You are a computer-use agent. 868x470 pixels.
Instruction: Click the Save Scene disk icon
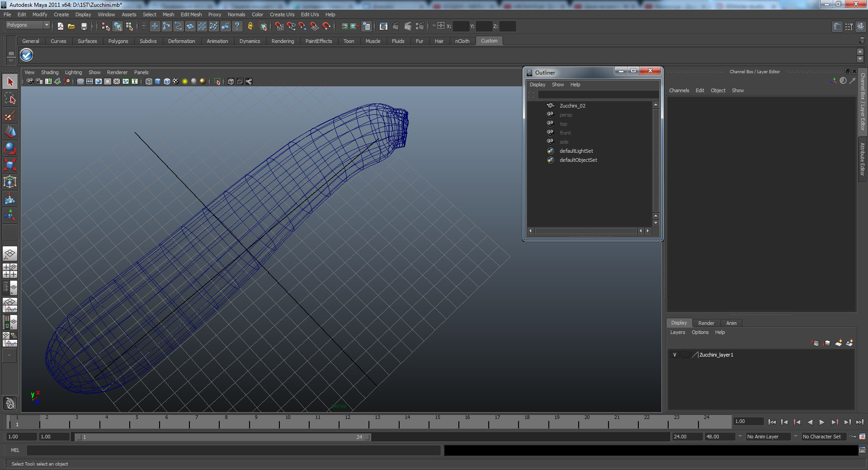[x=84, y=26]
